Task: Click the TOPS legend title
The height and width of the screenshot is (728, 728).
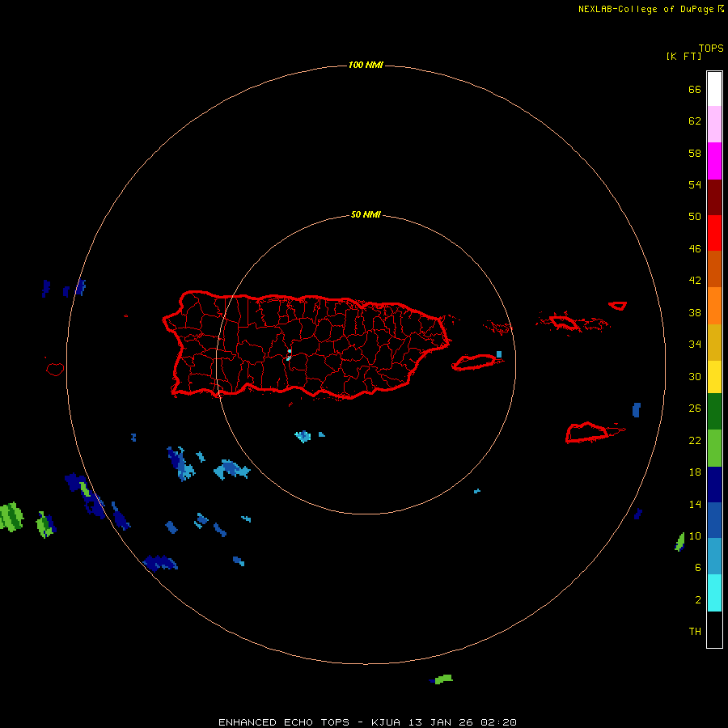Action: [x=711, y=48]
